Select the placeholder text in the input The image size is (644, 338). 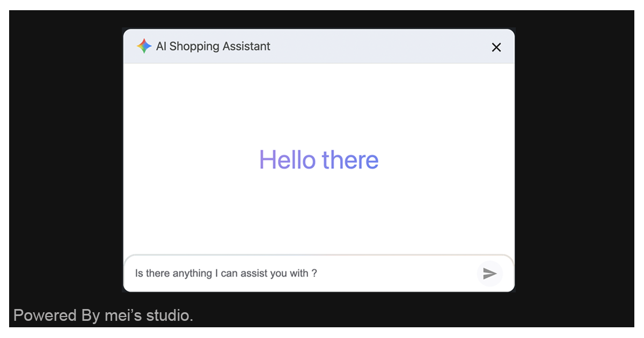(225, 274)
